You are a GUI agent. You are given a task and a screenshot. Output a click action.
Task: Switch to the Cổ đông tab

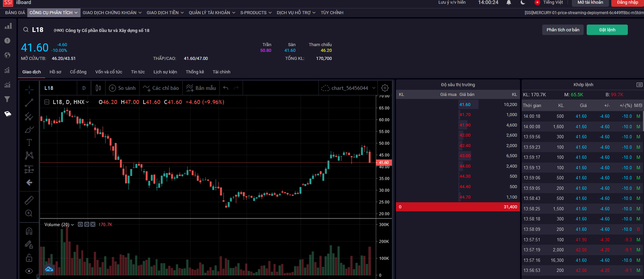click(x=78, y=72)
